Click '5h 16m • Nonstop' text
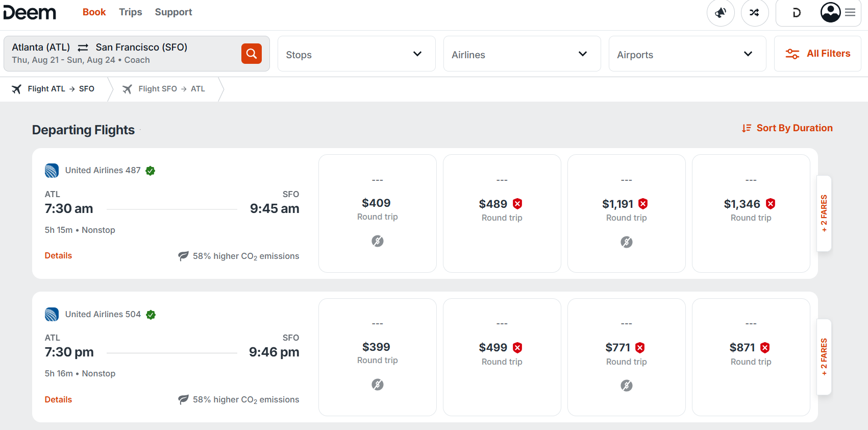 coord(80,374)
